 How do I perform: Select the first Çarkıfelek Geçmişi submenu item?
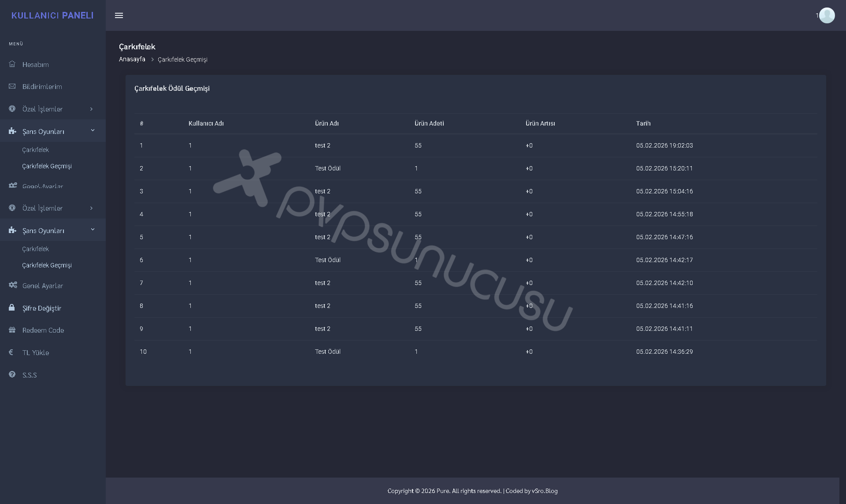[47, 166]
